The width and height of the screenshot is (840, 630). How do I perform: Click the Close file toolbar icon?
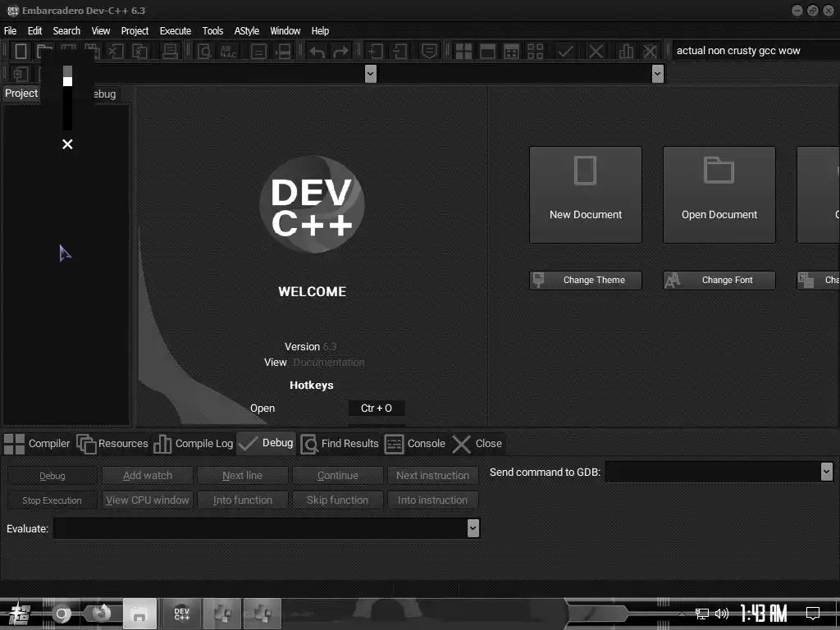(x=116, y=52)
